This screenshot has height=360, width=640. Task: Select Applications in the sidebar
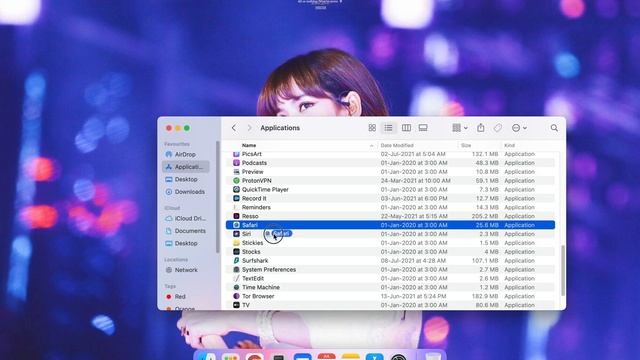point(186,167)
